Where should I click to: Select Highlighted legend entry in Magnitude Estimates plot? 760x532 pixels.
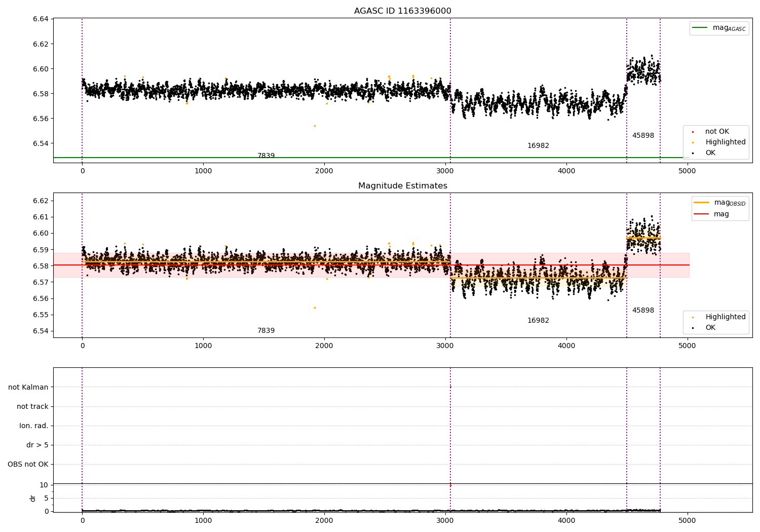[719, 317]
